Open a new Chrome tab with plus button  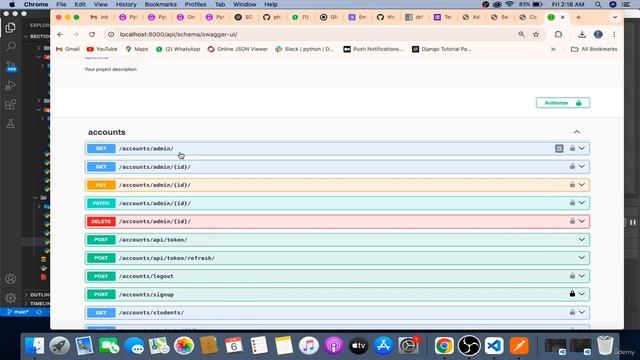coord(578,17)
